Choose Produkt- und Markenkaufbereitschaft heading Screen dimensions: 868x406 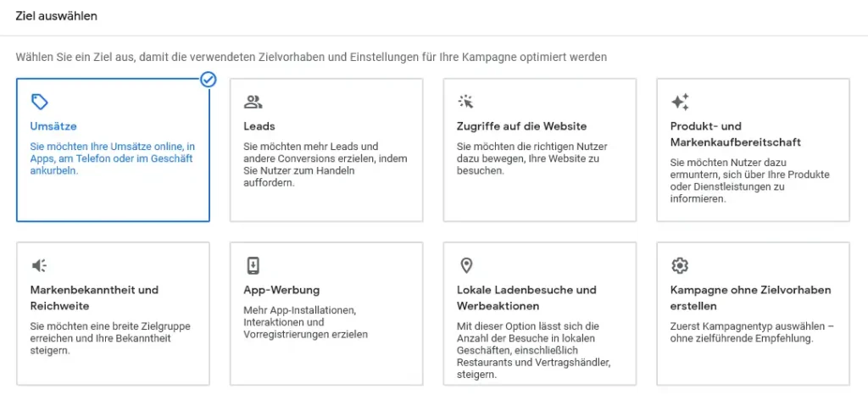(x=735, y=135)
